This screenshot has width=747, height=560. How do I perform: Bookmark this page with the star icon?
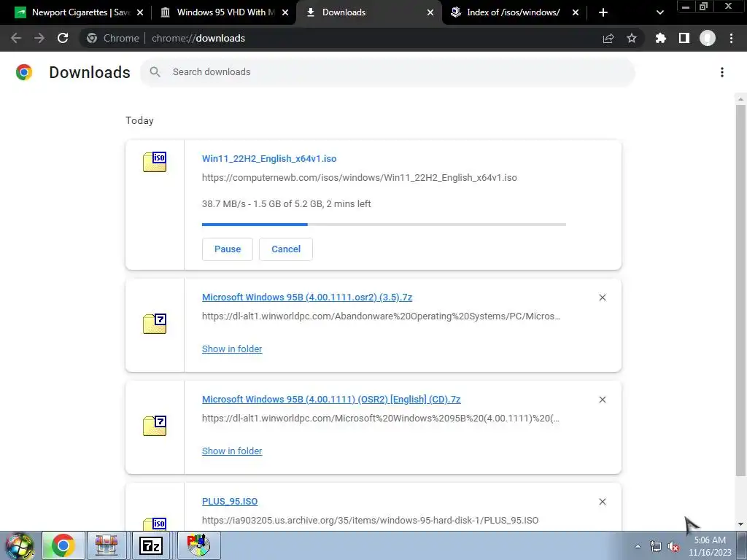632,38
